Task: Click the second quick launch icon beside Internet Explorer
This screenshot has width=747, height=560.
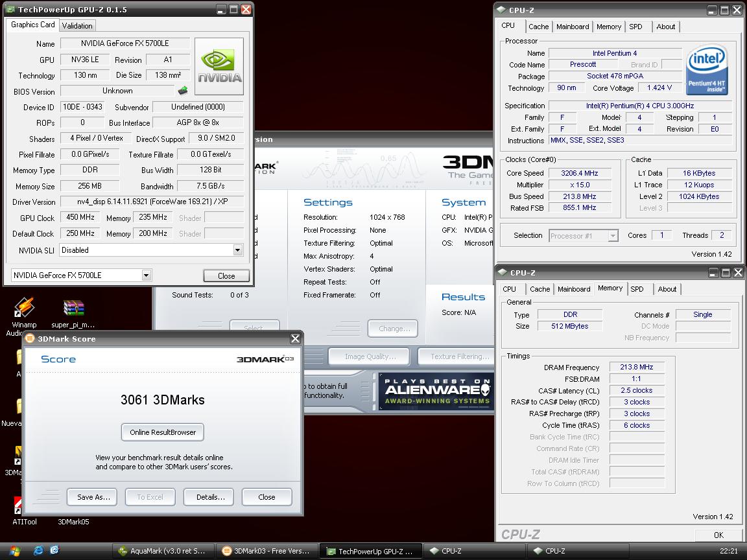Action: pyautogui.click(x=54, y=550)
